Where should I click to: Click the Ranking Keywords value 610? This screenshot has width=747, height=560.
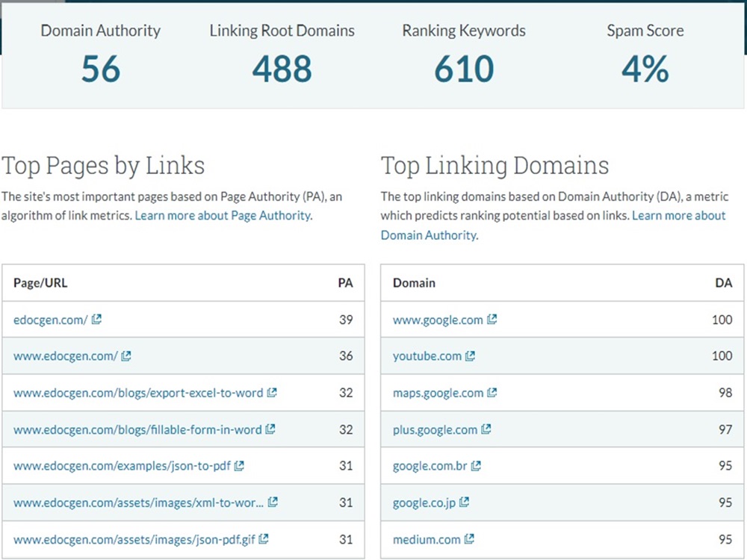(x=464, y=69)
